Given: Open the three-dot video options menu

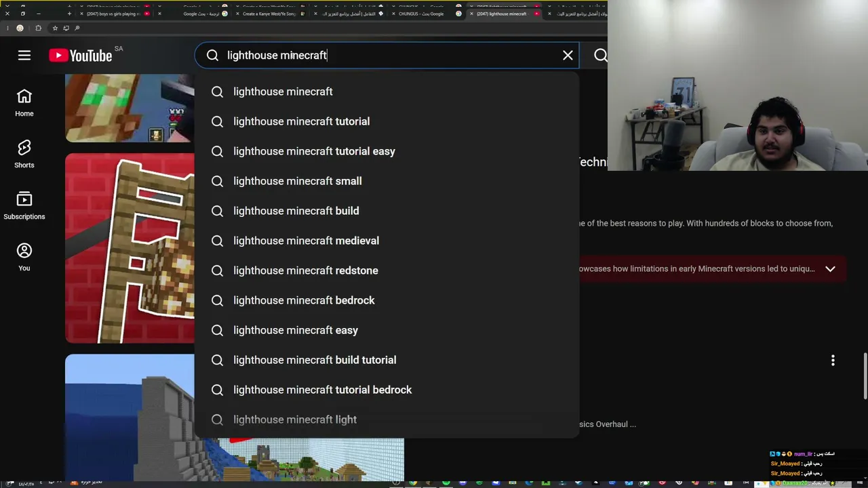Looking at the screenshot, I should point(833,361).
